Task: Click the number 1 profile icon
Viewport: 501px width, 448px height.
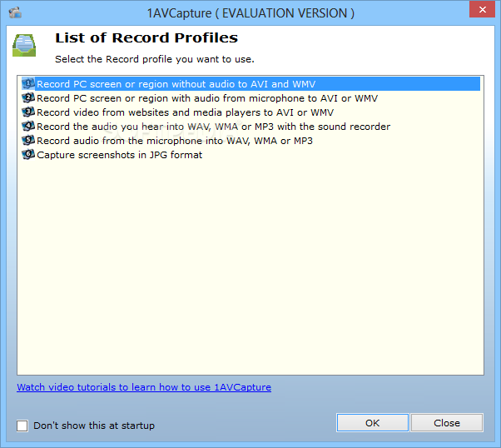Action: click(28, 84)
